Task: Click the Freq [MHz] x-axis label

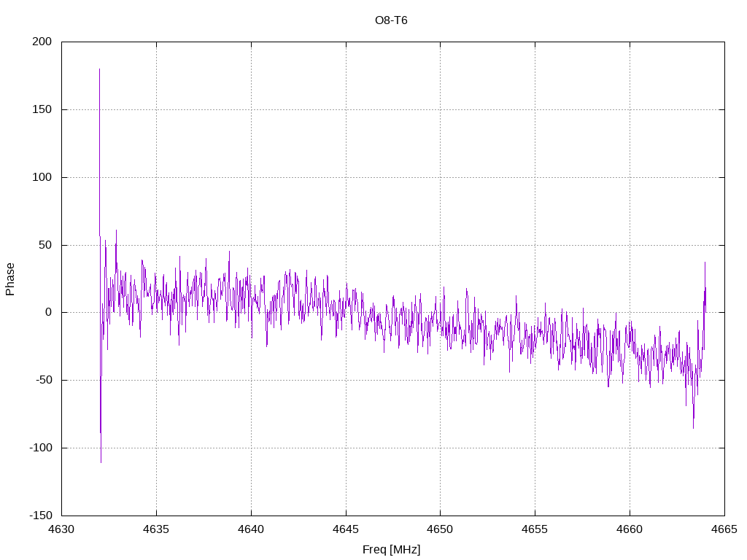Action: tap(391, 550)
